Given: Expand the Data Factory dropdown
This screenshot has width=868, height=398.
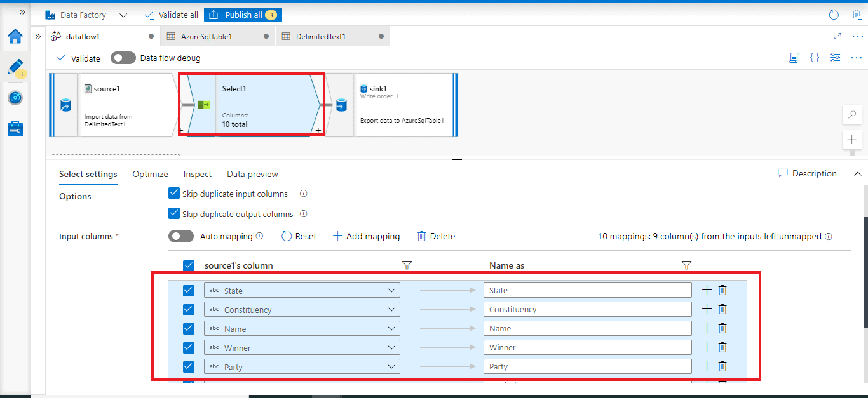Looking at the screenshot, I should coord(123,15).
